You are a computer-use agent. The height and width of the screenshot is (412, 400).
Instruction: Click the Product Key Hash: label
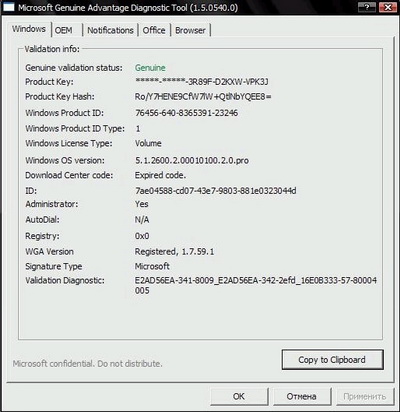click(x=60, y=97)
